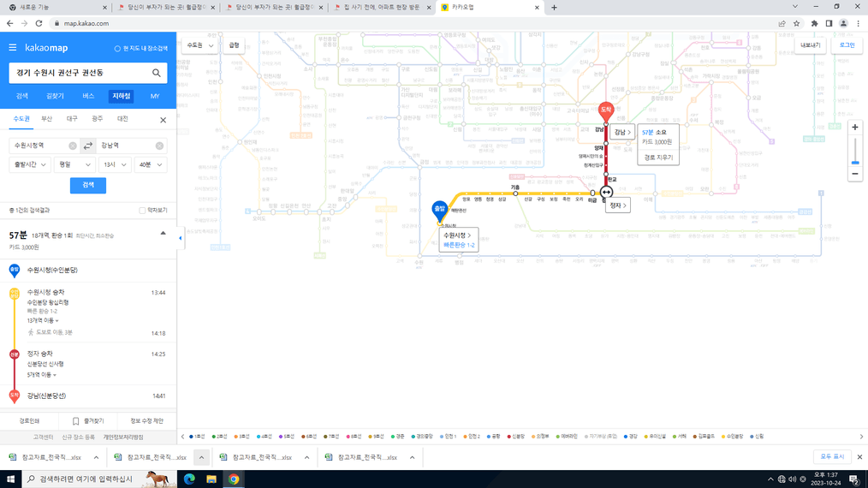Screen dimensions: 868x488
Task: Click the blue 검색 search button
Action: pyautogui.click(x=88, y=185)
